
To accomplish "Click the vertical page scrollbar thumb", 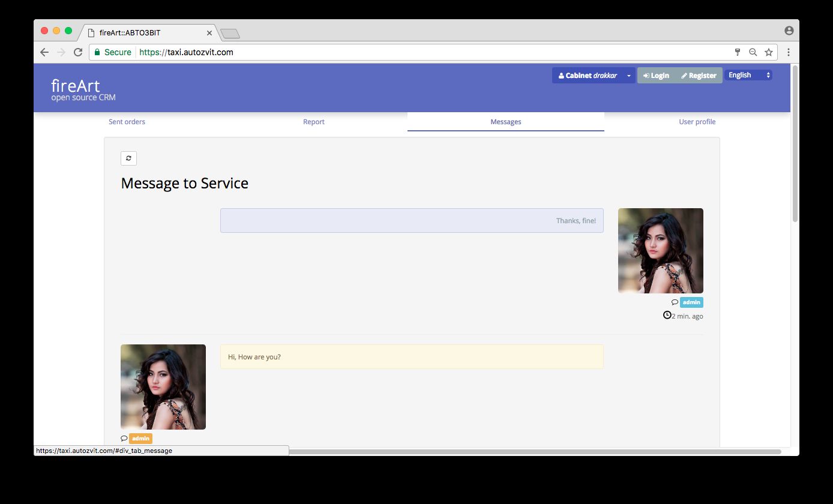I will (x=795, y=144).
